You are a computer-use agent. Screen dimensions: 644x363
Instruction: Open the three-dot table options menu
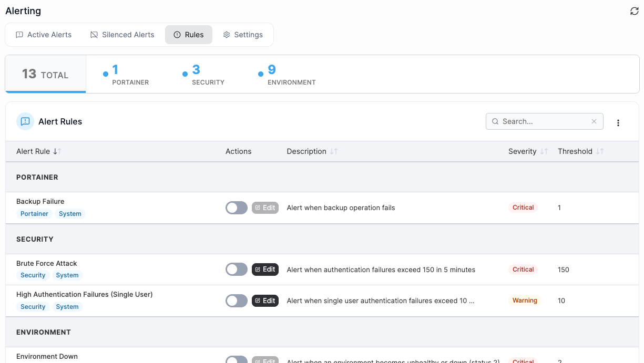[x=618, y=123]
